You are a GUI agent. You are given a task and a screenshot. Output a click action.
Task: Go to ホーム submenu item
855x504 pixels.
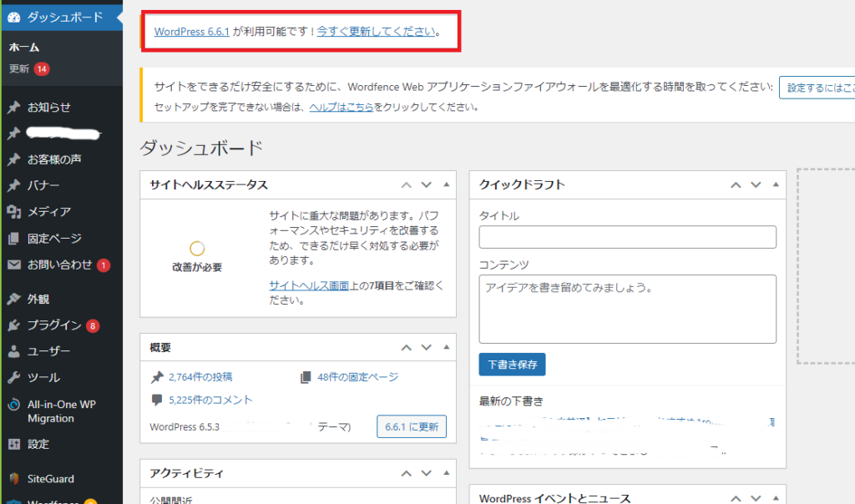[24, 48]
